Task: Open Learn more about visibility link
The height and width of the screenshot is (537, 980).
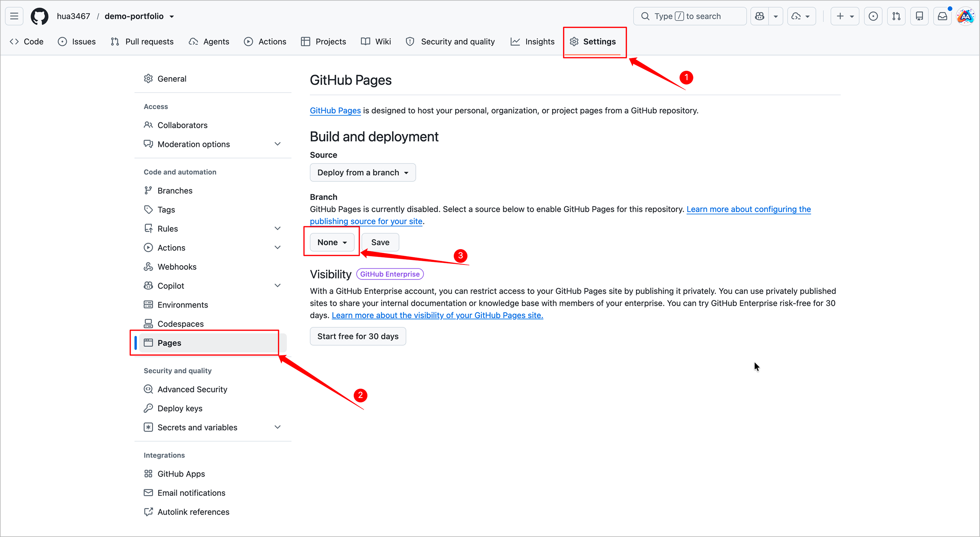Action: click(x=437, y=315)
